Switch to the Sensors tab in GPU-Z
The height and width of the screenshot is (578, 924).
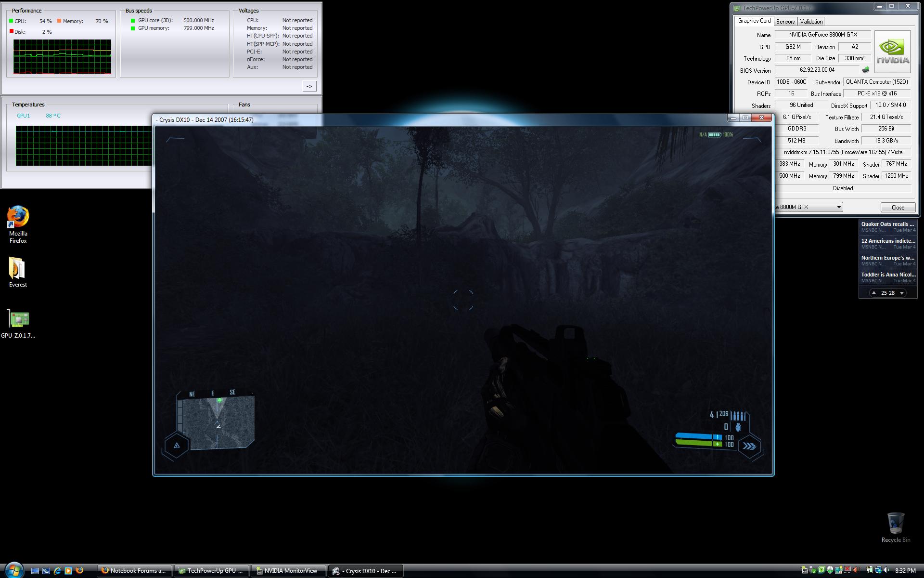[785, 22]
